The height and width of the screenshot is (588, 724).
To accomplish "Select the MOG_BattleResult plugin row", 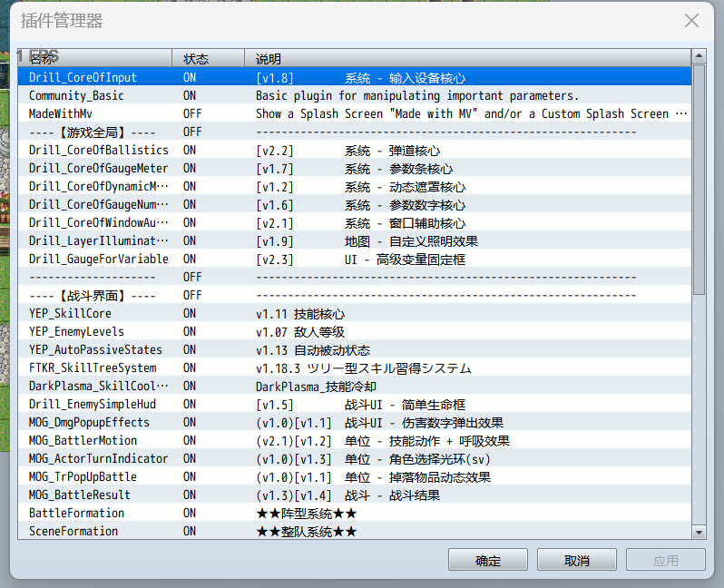I will (355, 495).
